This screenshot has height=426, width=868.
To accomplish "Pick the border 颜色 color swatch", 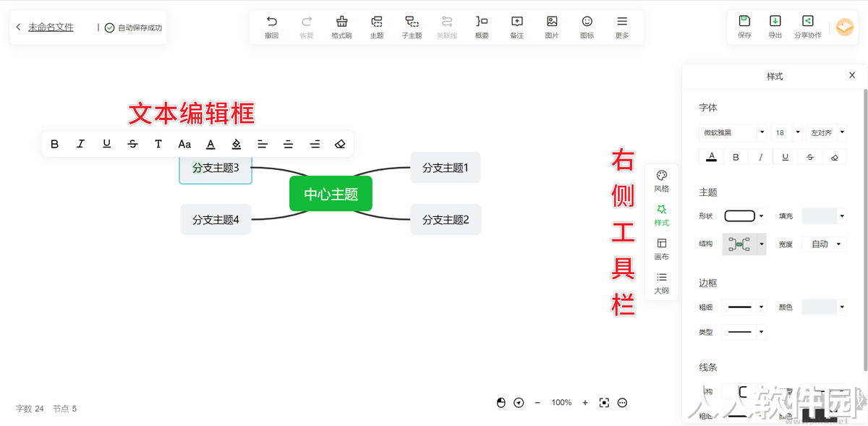I will pyautogui.click(x=825, y=307).
